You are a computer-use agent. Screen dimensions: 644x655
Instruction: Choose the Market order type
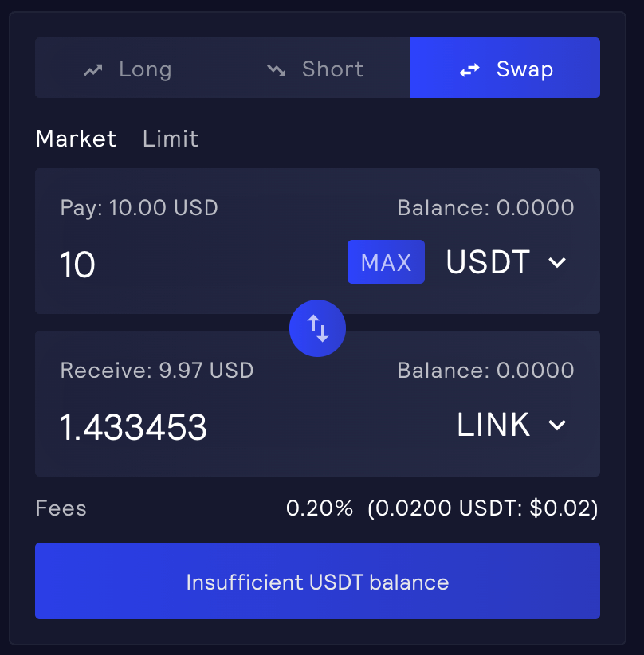76,139
